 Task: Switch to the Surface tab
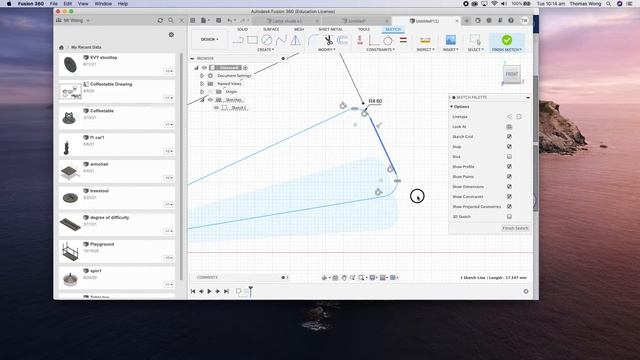[271, 29]
